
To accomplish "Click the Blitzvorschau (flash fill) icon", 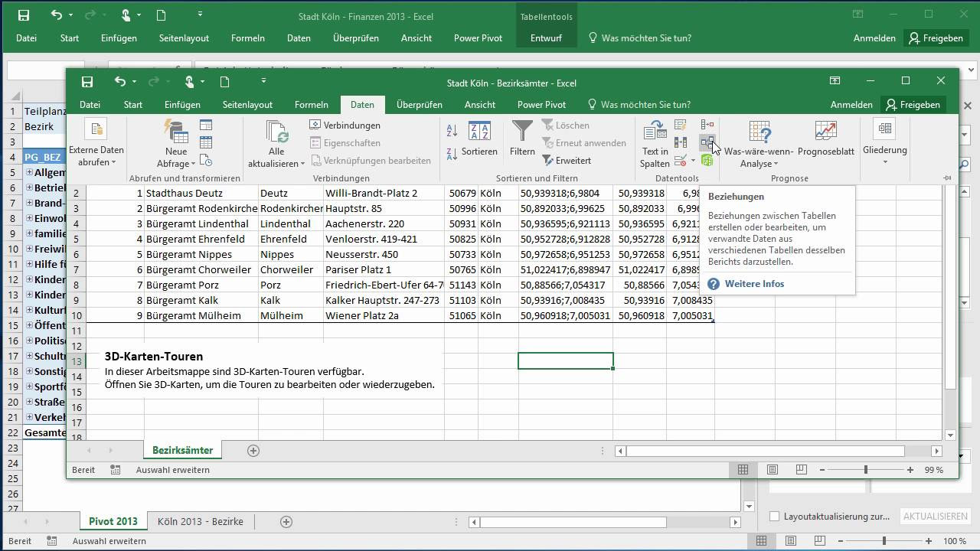I will [x=680, y=125].
